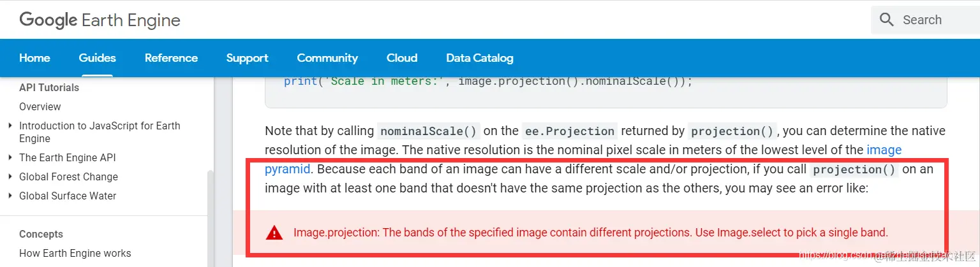Image resolution: width=980 pixels, height=267 pixels.
Task: Expand Global Forest Change tutorial
Action: [10, 177]
